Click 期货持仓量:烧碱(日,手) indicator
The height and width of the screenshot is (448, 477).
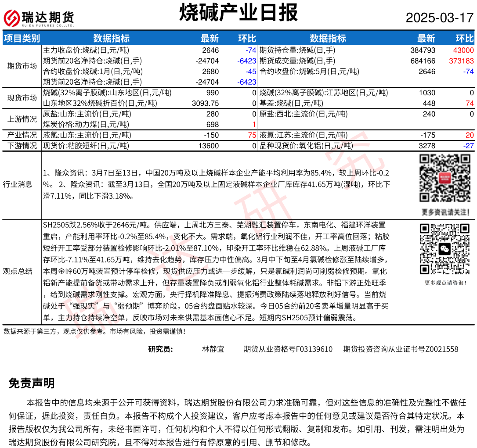point(297,50)
